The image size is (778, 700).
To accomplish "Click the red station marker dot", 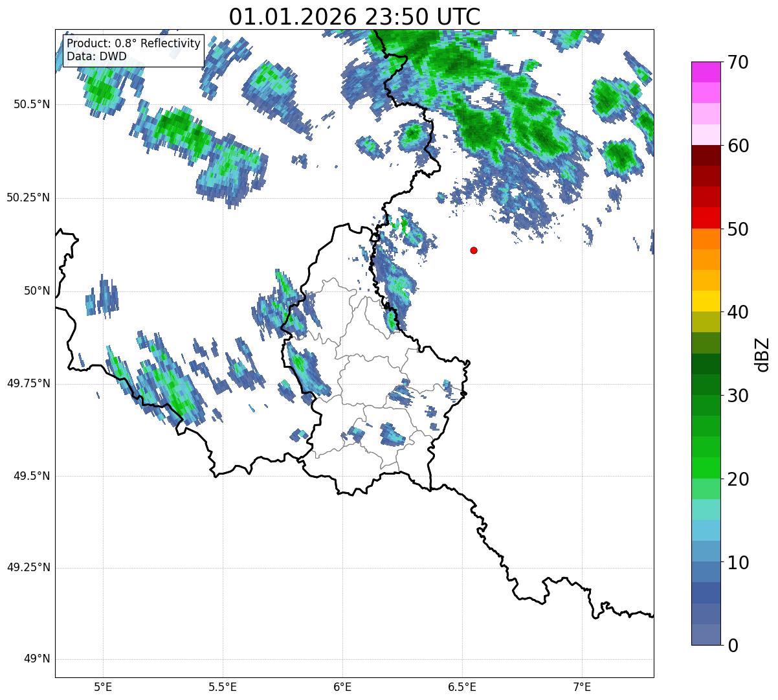I will tap(474, 250).
